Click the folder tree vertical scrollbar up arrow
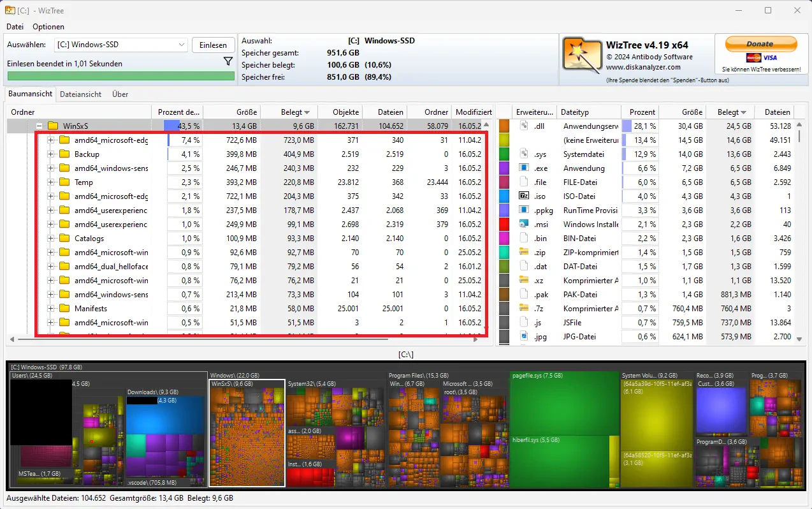 coord(487,126)
